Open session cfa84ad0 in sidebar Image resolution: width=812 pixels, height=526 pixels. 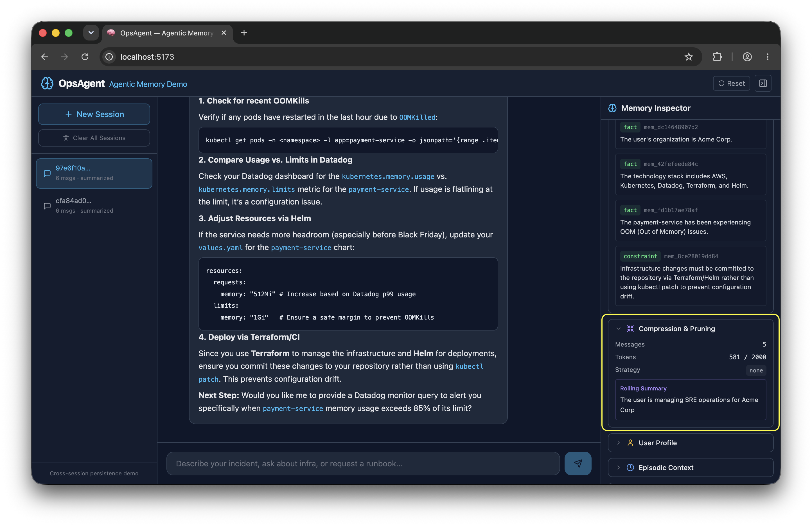[x=94, y=206]
